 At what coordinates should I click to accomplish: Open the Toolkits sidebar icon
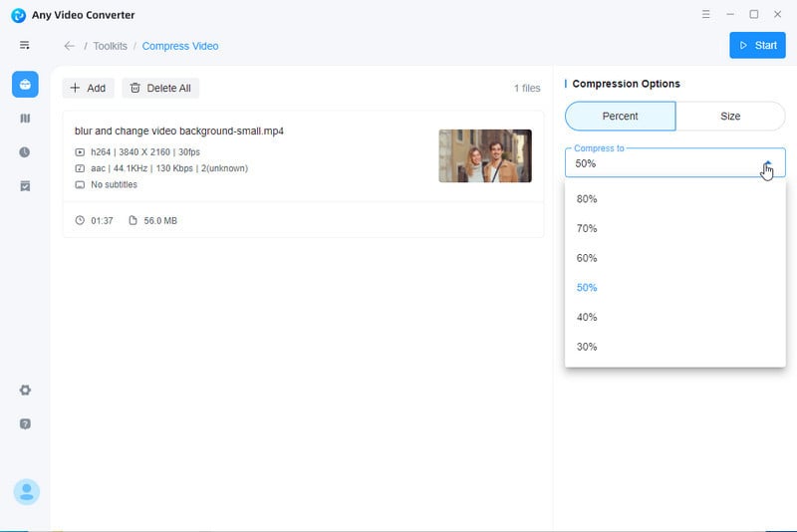coord(25,85)
